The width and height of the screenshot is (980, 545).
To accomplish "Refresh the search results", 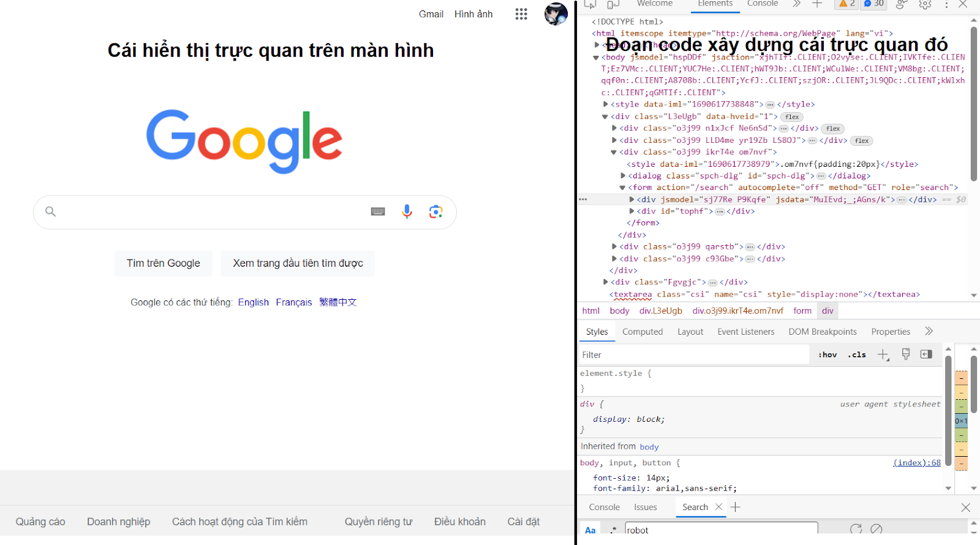I will [x=856, y=529].
